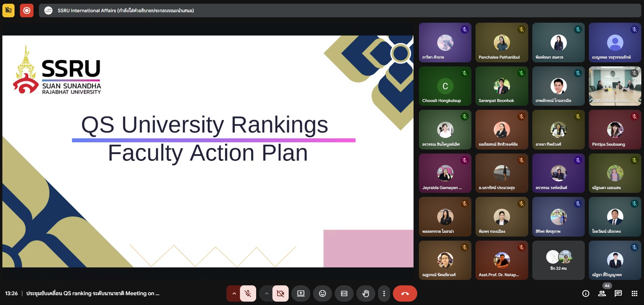644x305 pixels.
Task: Click the red recording indicator icon
Action: tap(27, 11)
